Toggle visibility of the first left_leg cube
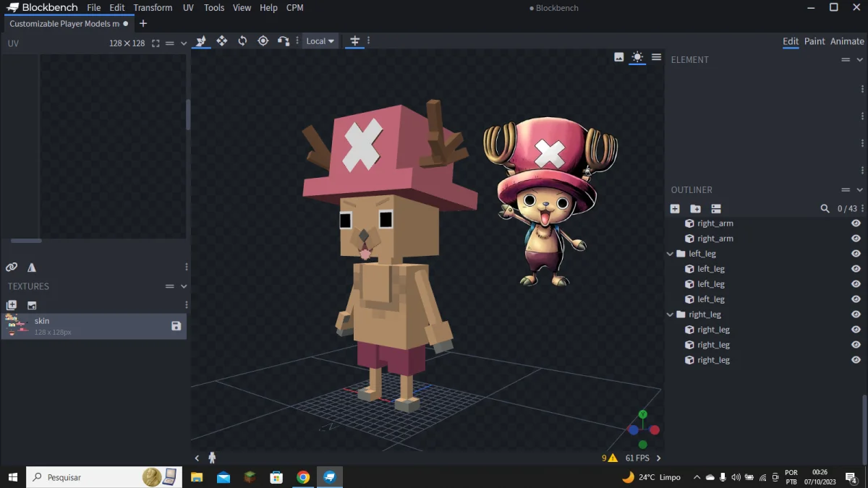The width and height of the screenshot is (868, 488). 856,269
